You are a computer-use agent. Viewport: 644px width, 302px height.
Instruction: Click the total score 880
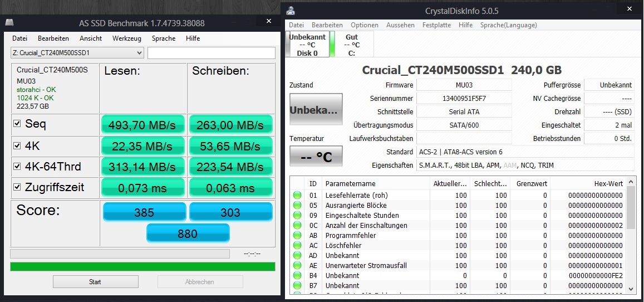pyautogui.click(x=188, y=233)
